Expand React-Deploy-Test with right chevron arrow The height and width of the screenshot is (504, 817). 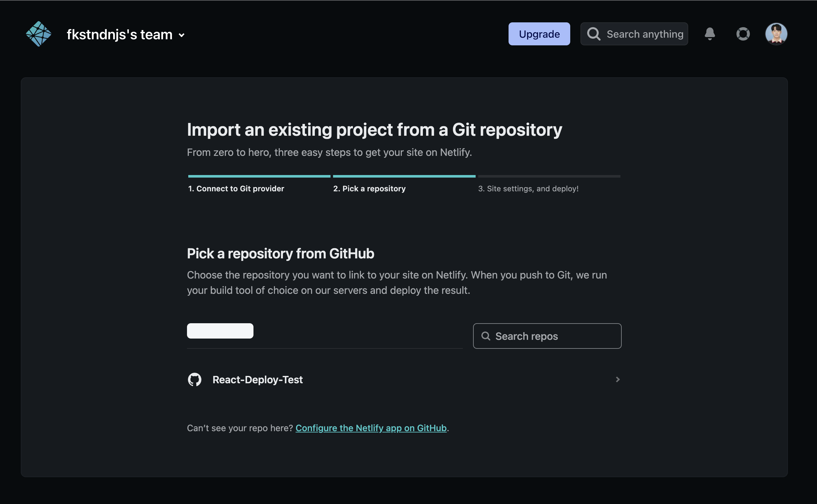pos(618,379)
